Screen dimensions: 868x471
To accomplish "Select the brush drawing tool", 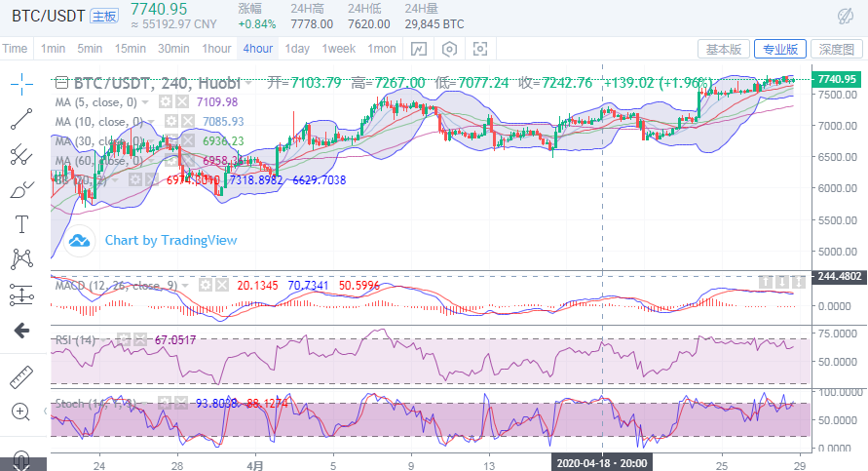I will (21, 190).
